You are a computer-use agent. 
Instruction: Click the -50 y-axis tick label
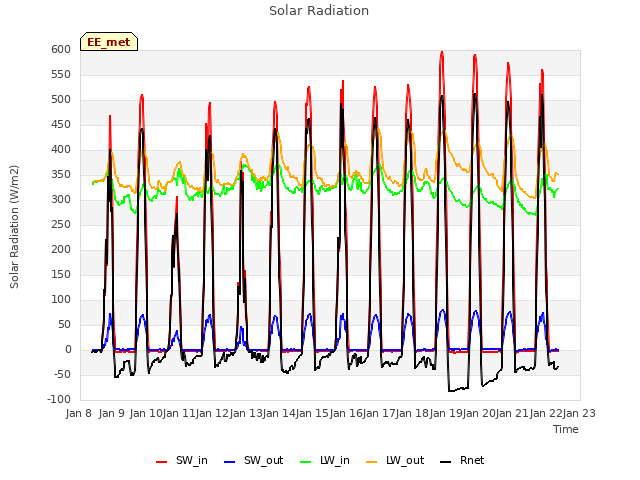[61, 375]
